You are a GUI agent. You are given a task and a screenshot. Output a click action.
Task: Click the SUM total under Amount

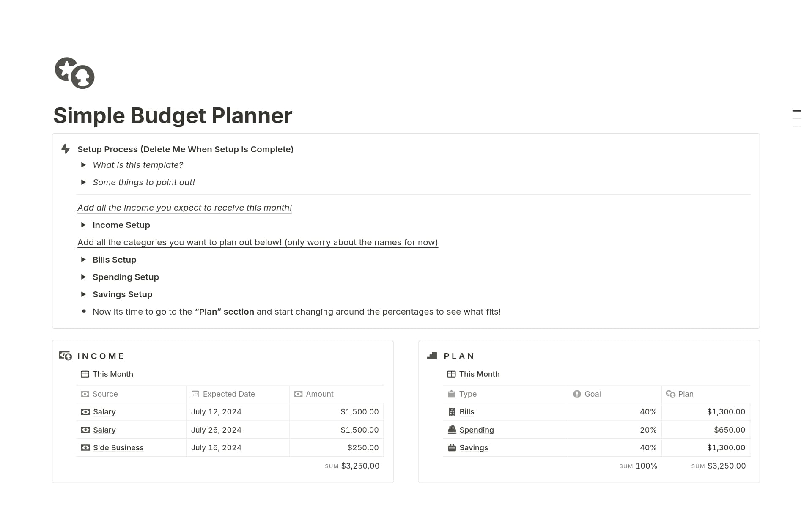tap(359, 466)
